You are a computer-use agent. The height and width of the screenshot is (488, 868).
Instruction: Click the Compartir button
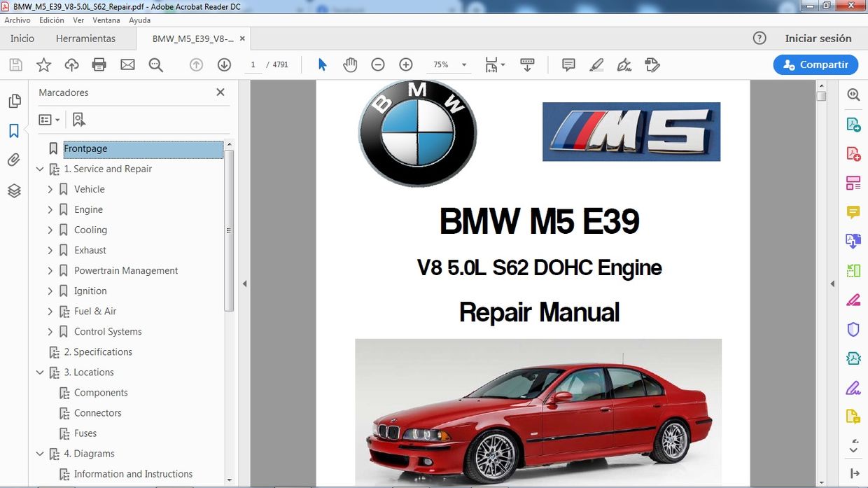tap(815, 64)
